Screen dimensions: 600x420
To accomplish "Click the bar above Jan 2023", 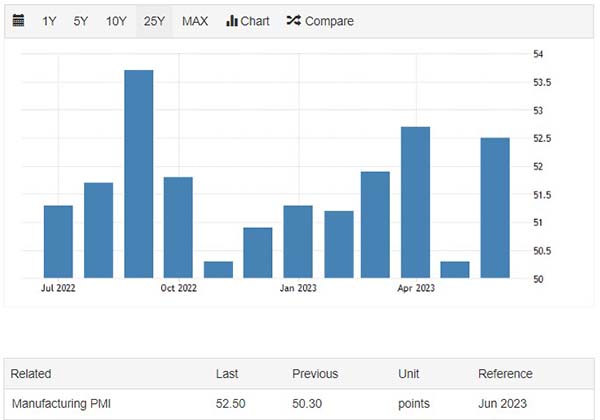I will click(298, 241).
